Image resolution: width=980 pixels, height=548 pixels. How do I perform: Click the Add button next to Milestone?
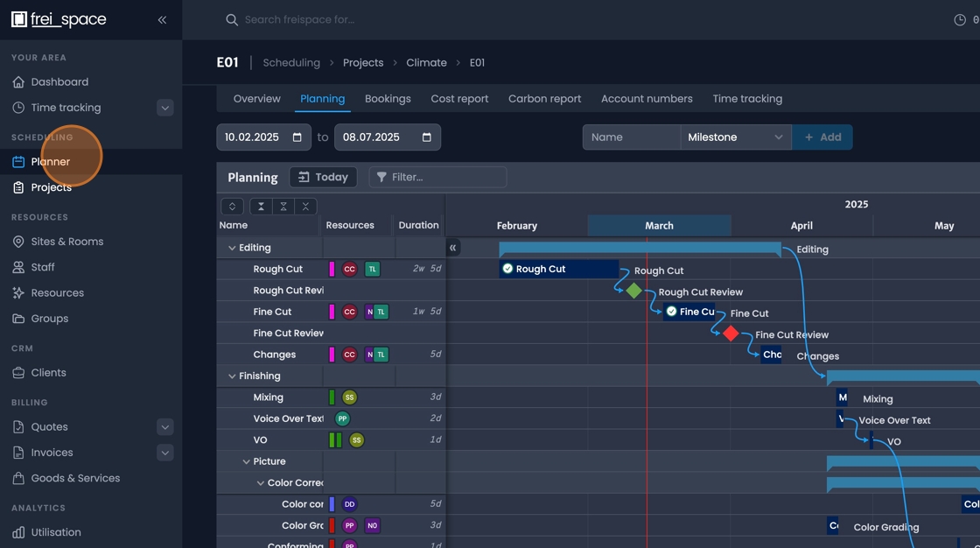coord(822,137)
